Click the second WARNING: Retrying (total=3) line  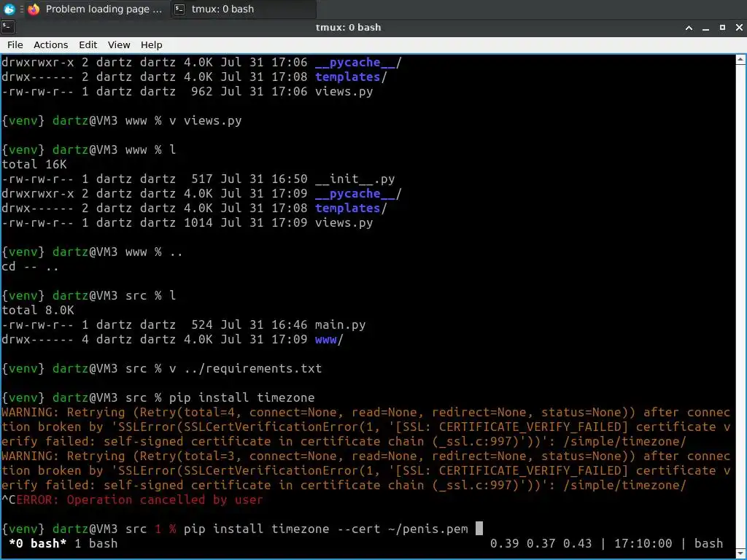point(366,456)
